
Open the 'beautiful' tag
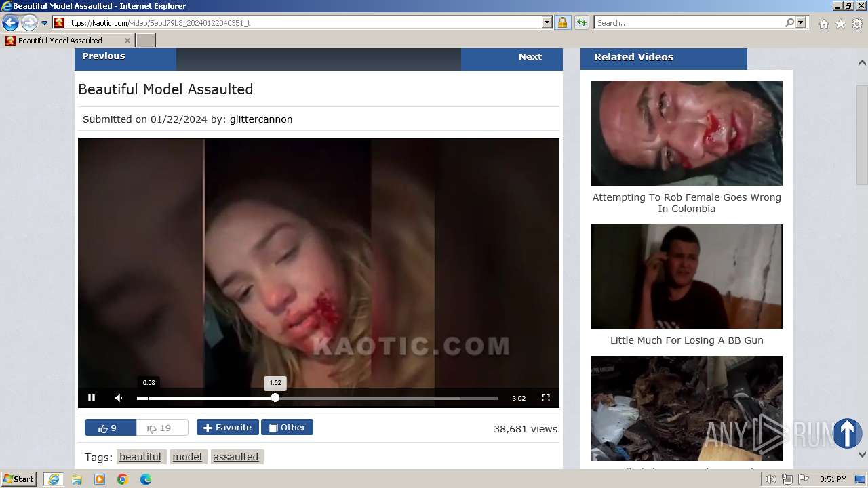[x=140, y=457]
